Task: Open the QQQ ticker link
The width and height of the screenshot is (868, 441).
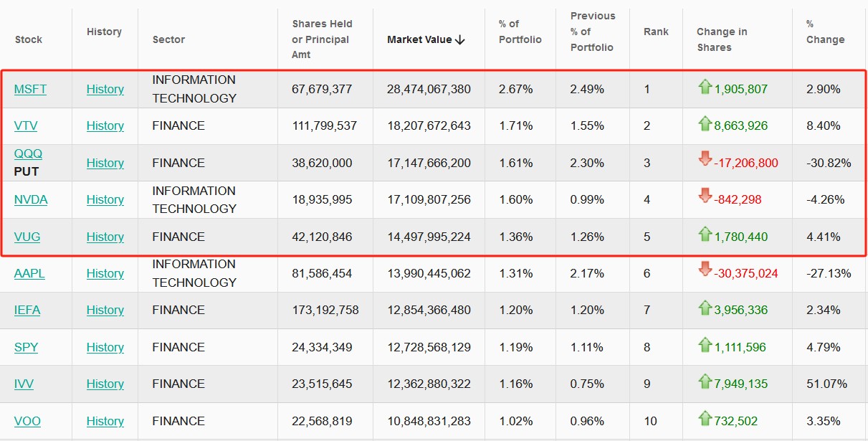Action: coord(28,153)
